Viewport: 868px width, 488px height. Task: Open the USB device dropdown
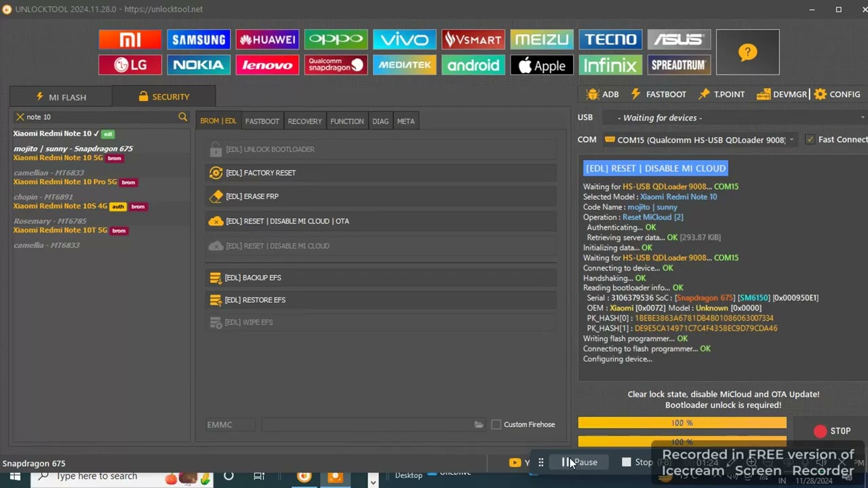tap(734, 117)
